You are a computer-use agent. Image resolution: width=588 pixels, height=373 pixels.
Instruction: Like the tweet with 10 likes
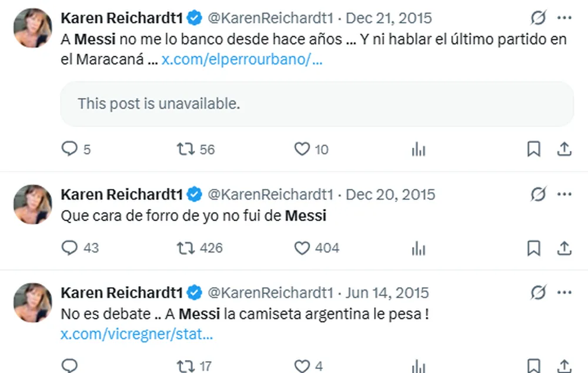(x=302, y=150)
